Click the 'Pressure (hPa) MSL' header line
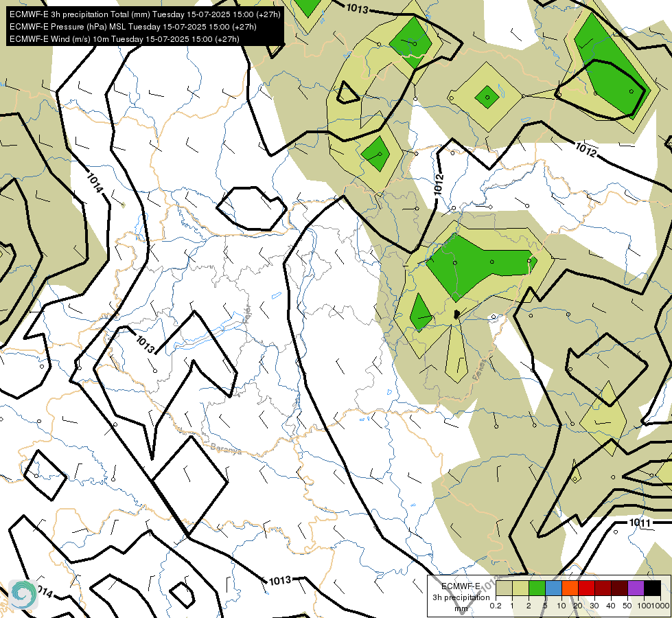 pos(133,27)
